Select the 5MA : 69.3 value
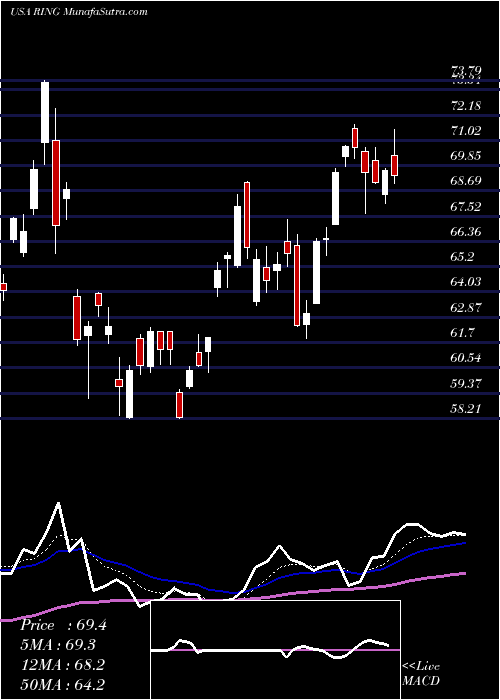 click(57, 645)
